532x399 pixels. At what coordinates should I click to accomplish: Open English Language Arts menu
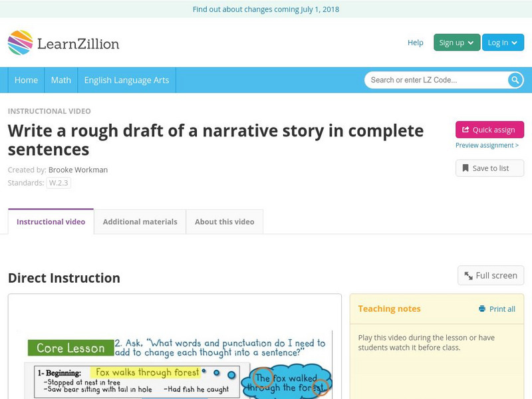[126, 80]
